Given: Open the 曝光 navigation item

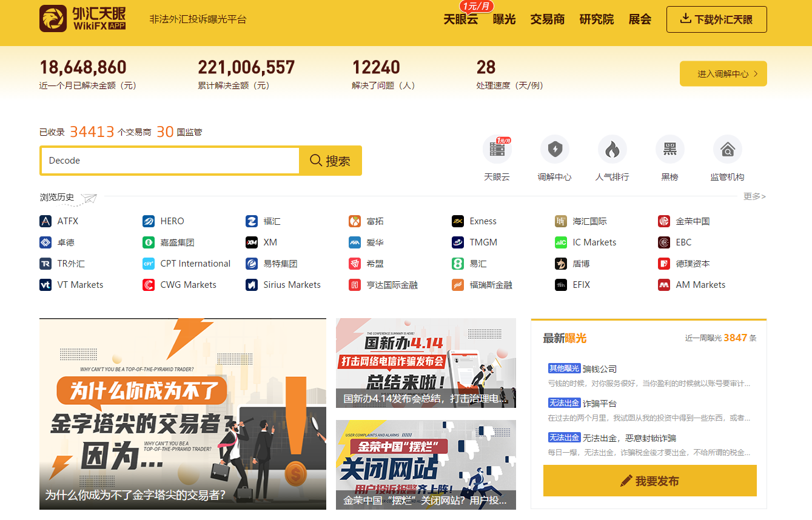Looking at the screenshot, I should [505, 19].
